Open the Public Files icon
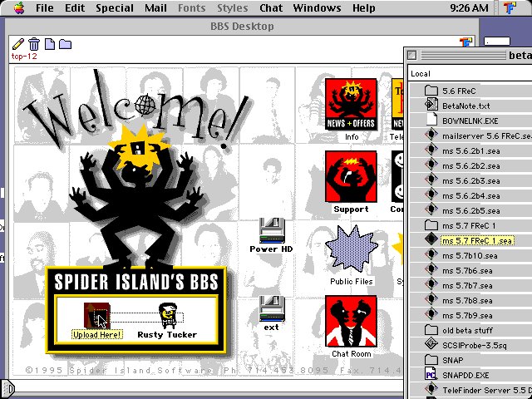Image resolution: width=532 pixels, height=399 pixels. (351, 250)
